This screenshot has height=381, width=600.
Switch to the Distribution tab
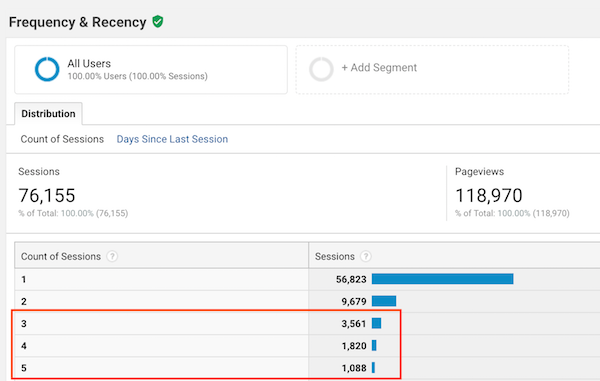tap(48, 114)
